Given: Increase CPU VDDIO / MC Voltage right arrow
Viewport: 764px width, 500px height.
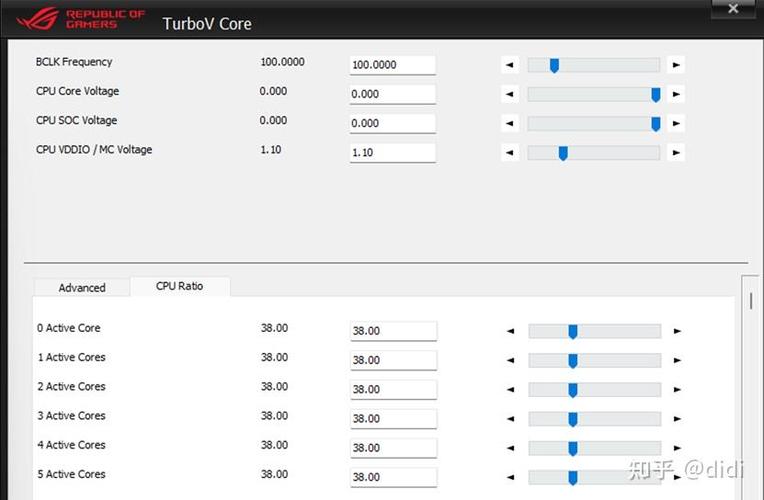Looking at the screenshot, I should 676,153.
